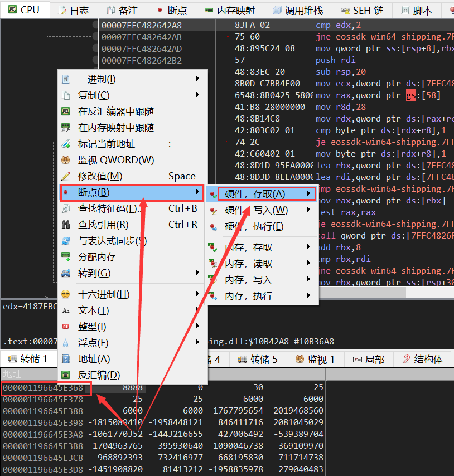
Task: Switch to the 脚本 script tab
Action: tap(417, 11)
